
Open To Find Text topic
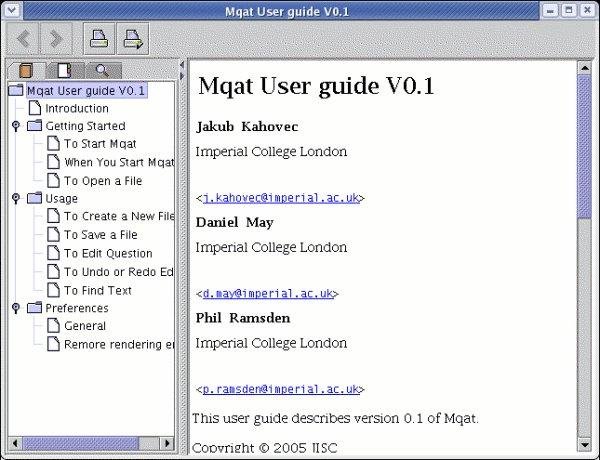pyautogui.click(x=98, y=290)
